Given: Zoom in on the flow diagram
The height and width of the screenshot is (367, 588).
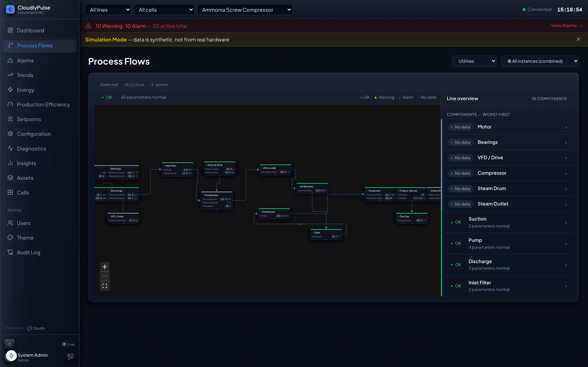Looking at the screenshot, I should click(105, 267).
